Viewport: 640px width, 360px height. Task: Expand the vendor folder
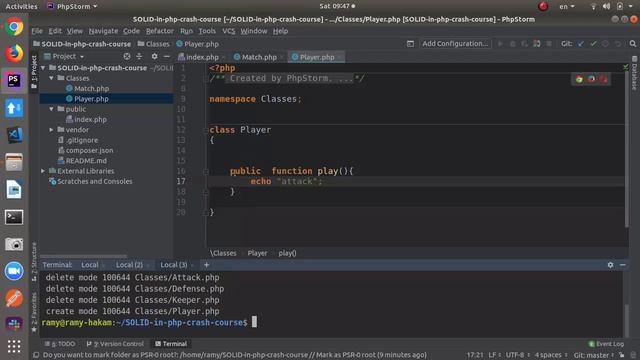pos(51,130)
